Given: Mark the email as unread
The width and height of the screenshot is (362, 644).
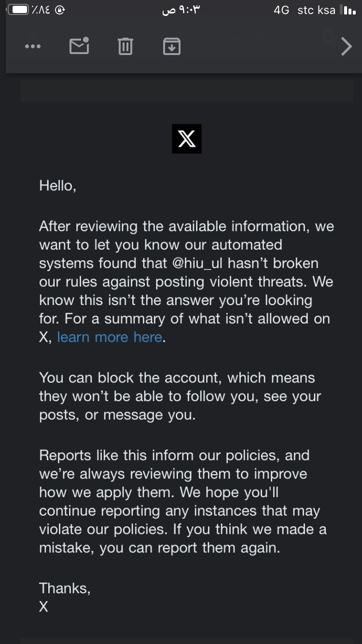Looking at the screenshot, I should [x=79, y=46].
